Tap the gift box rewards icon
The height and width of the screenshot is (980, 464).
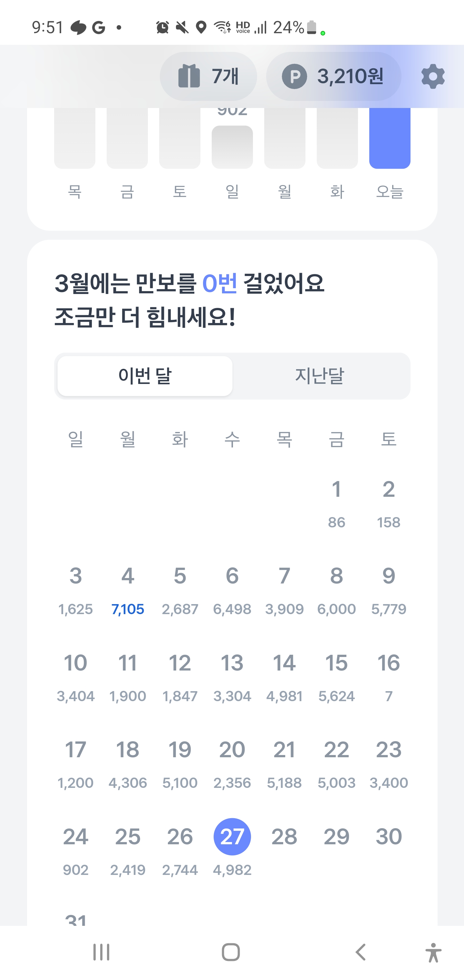click(189, 76)
